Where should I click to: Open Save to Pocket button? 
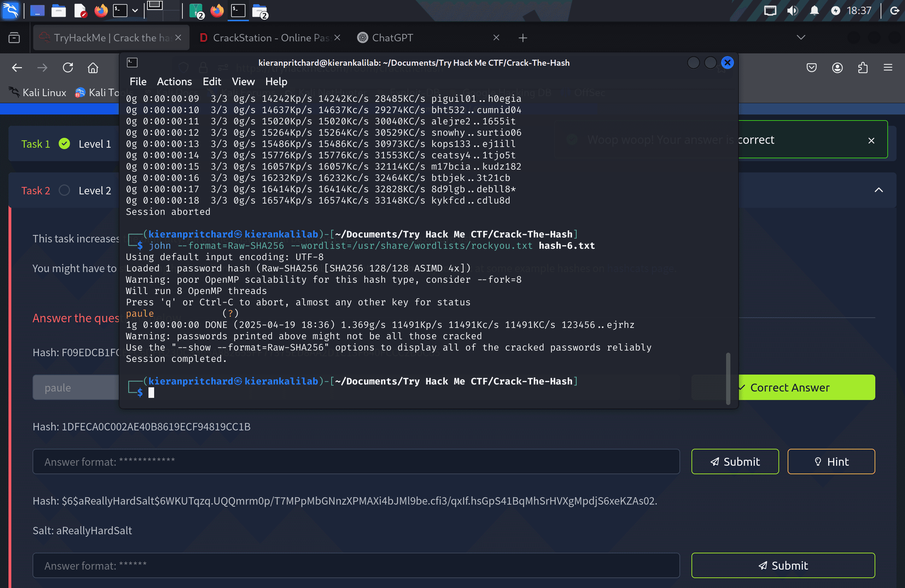[x=811, y=67]
